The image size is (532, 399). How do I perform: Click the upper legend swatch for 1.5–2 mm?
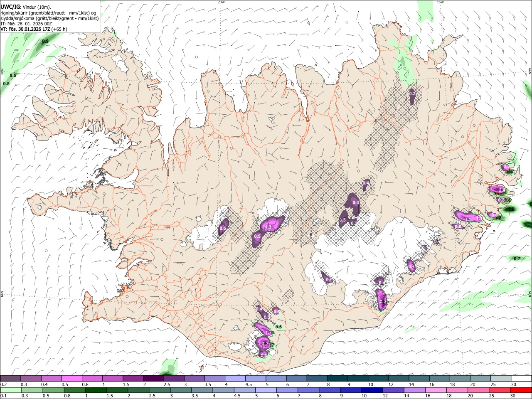pos(133,379)
